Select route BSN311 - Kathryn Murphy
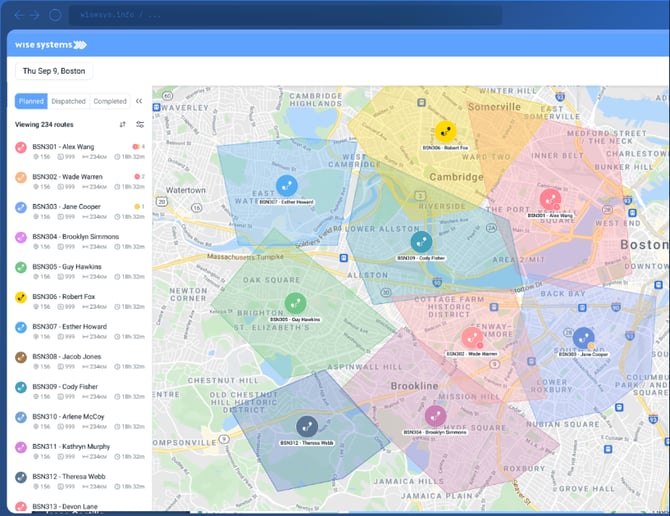670x516 pixels. [70, 446]
